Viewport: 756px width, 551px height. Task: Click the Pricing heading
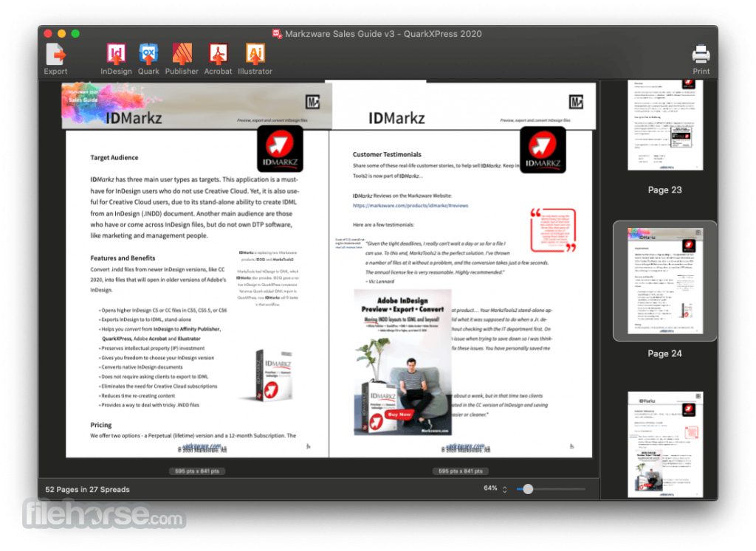coord(100,425)
